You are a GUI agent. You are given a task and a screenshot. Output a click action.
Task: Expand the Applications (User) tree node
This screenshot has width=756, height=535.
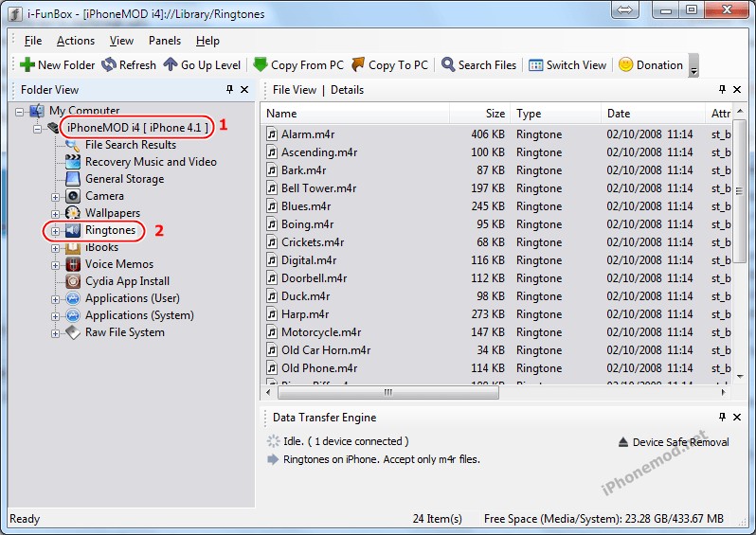click(x=55, y=299)
